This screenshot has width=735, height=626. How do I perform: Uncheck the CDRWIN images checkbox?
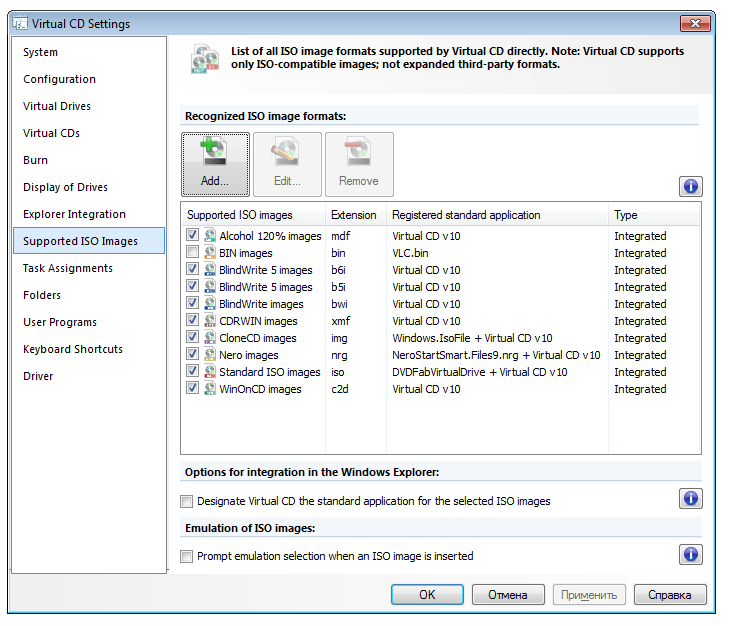(192, 320)
